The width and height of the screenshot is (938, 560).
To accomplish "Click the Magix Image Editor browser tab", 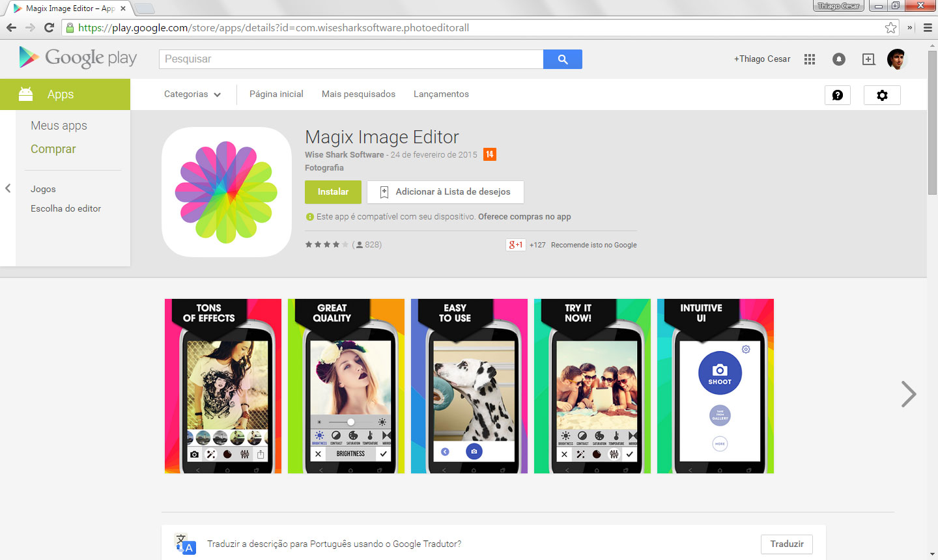I will (67, 8).
